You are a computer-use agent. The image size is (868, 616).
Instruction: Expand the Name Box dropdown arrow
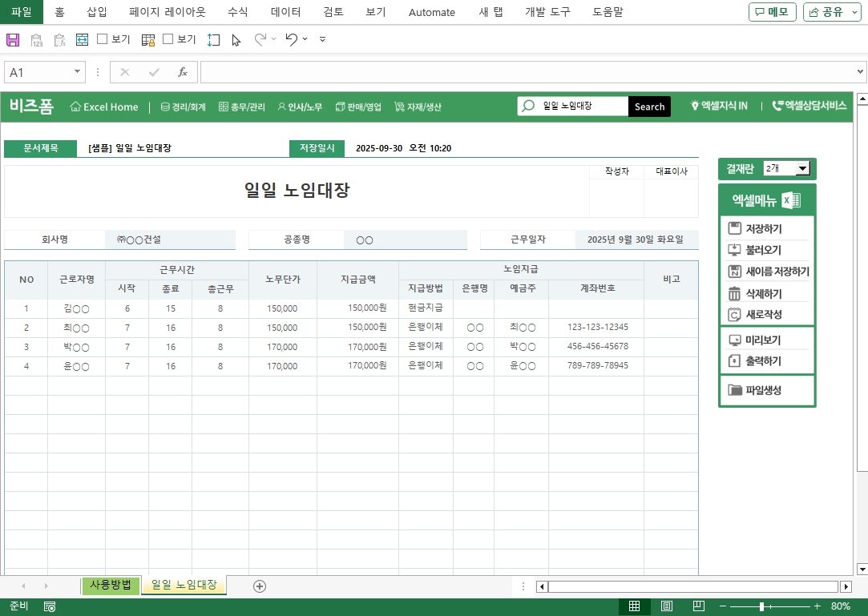78,72
